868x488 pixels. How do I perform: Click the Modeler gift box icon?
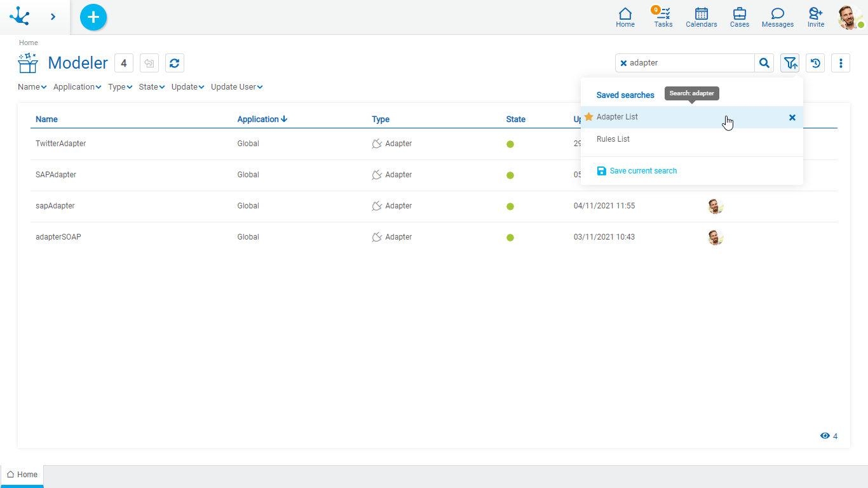29,63
